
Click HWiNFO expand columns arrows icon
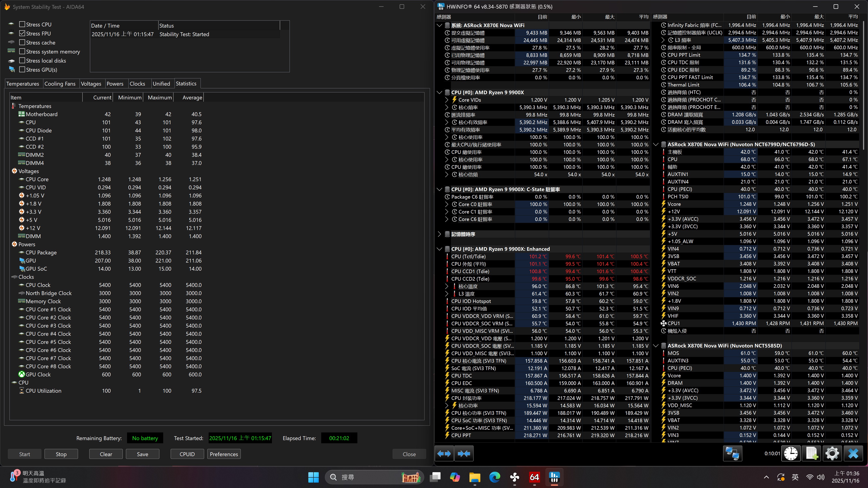tap(444, 454)
